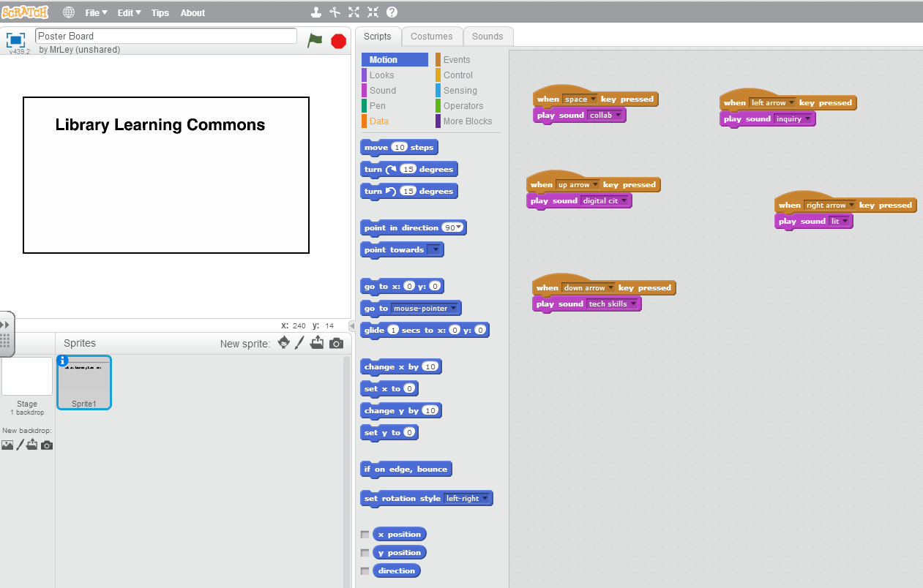Stop the project with the red stop button
Screen dimensions: 923x588
(338, 41)
